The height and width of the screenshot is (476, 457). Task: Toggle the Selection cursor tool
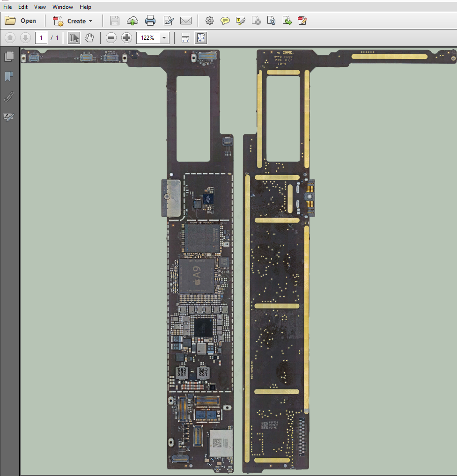coord(74,38)
